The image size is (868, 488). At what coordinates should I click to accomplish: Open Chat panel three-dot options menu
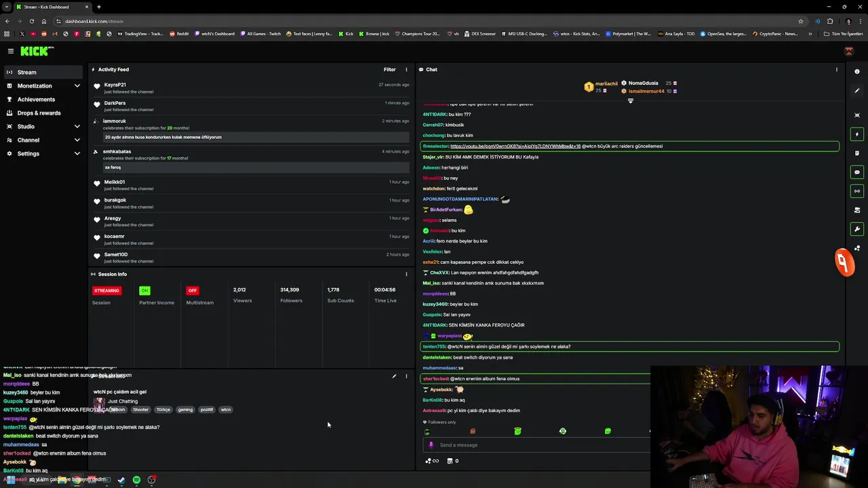836,69
